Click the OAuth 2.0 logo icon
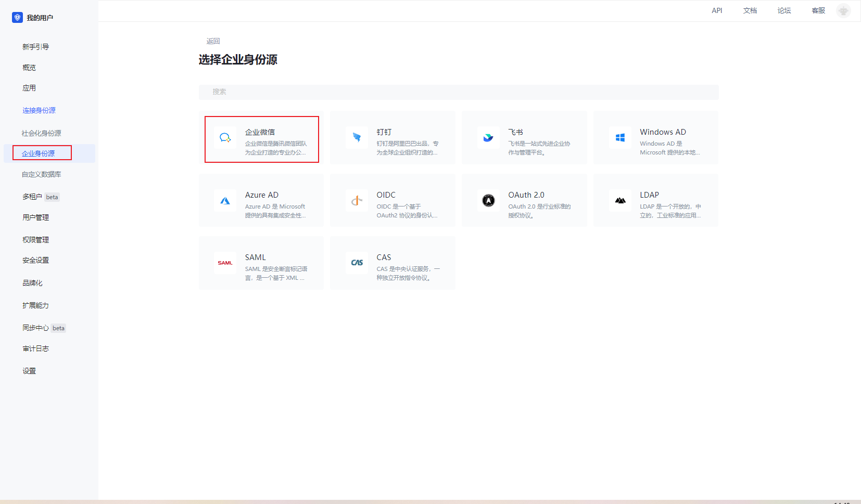Viewport: 861px width, 504px height. [x=488, y=201]
